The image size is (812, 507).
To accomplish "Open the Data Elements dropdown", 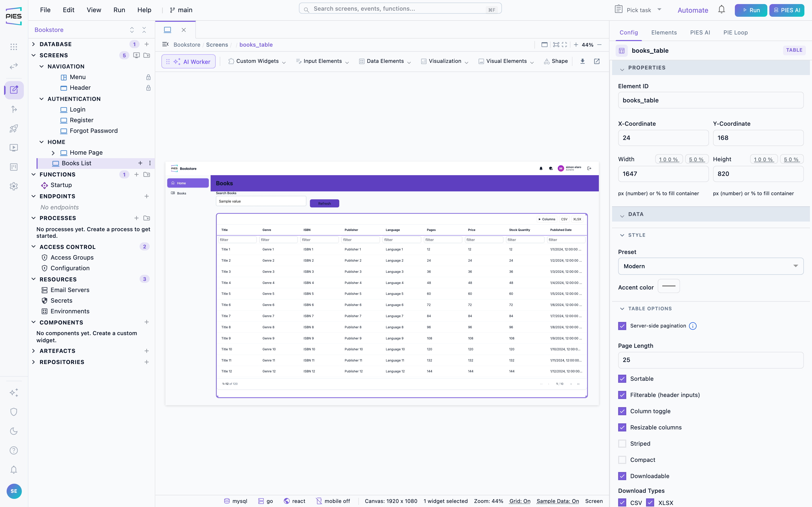I will [385, 61].
